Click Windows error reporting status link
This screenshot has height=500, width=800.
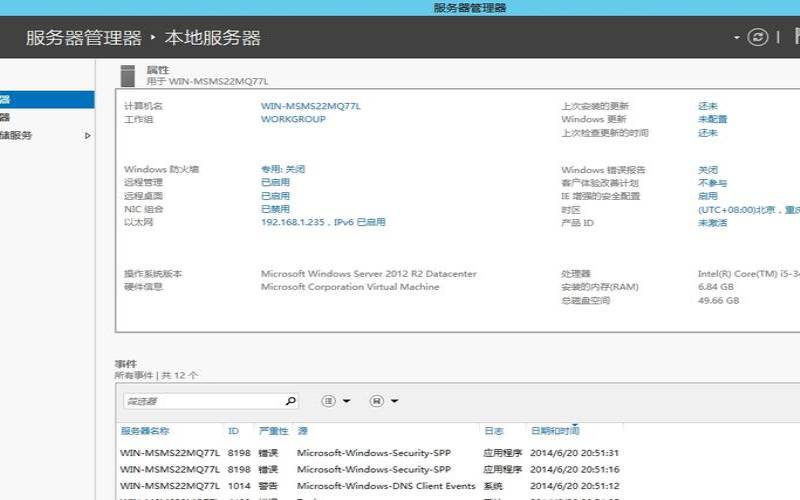click(708, 170)
